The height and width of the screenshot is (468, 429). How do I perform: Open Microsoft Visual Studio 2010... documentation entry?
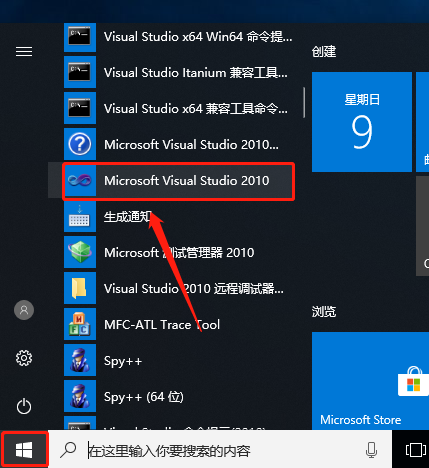(x=179, y=144)
